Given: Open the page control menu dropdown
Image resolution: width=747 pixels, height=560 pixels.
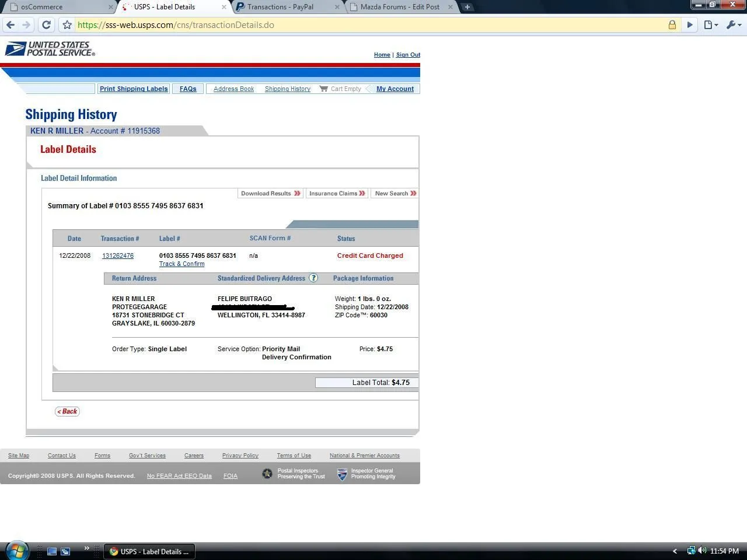Looking at the screenshot, I should (x=710, y=25).
